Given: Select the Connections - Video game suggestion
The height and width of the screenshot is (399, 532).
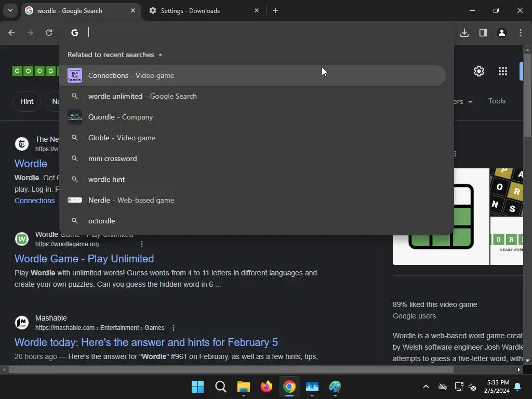Looking at the screenshot, I should coord(252,75).
